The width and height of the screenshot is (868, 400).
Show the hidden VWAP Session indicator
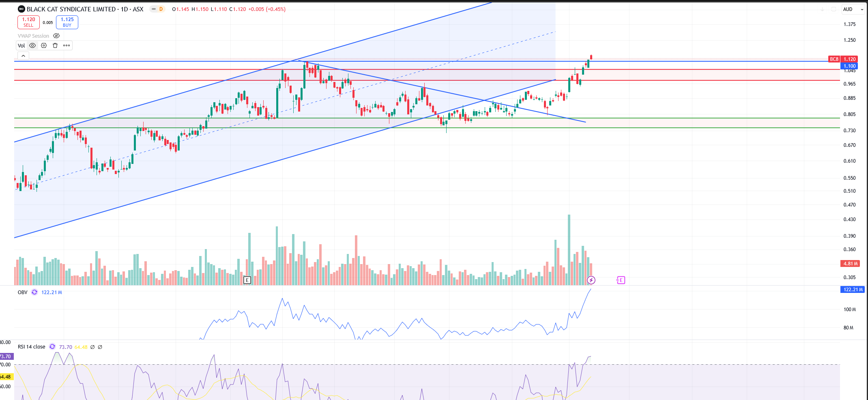(56, 36)
